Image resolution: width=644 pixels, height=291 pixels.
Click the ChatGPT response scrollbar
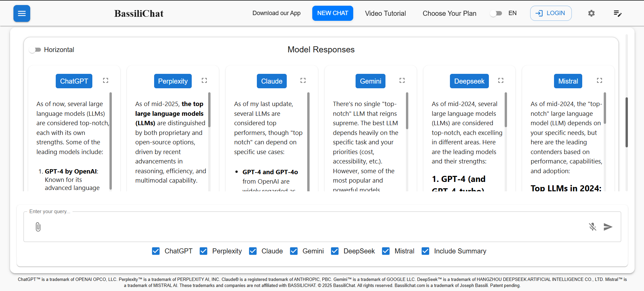point(110,141)
